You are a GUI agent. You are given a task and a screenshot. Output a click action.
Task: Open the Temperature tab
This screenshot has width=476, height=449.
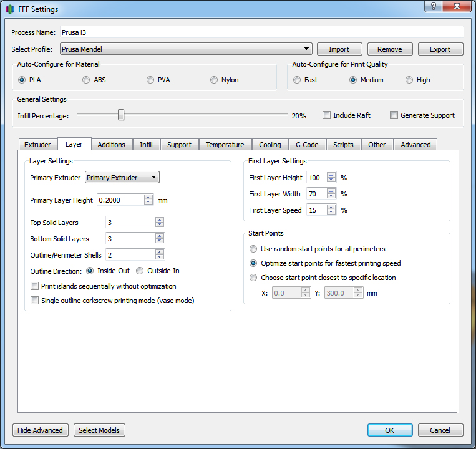pos(225,145)
